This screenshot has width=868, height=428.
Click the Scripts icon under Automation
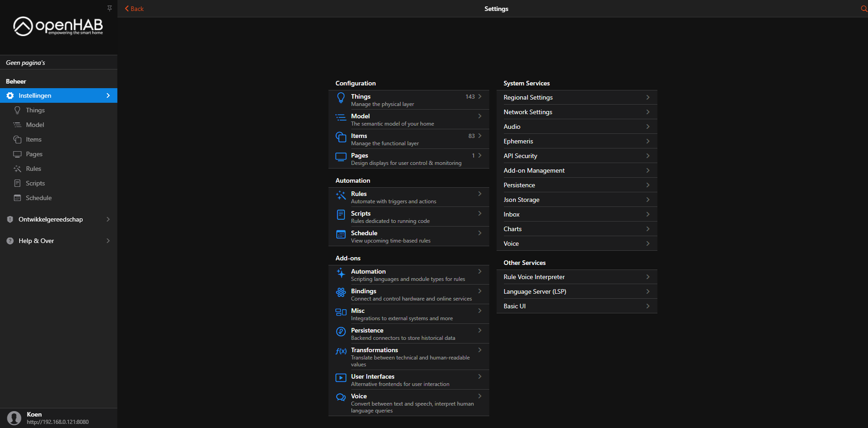[x=341, y=215]
